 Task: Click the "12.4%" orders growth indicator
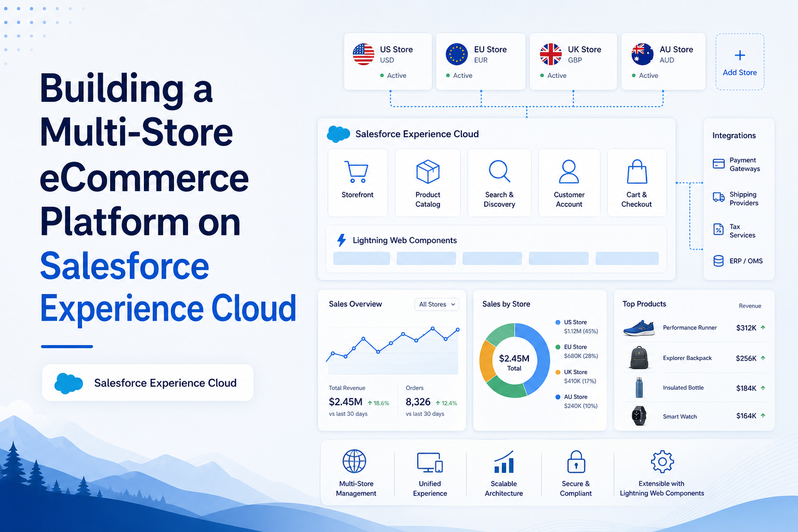[x=446, y=403]
